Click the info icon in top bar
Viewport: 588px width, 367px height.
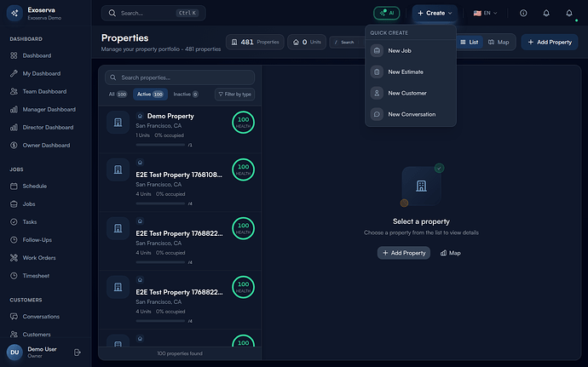click(523, 13)
